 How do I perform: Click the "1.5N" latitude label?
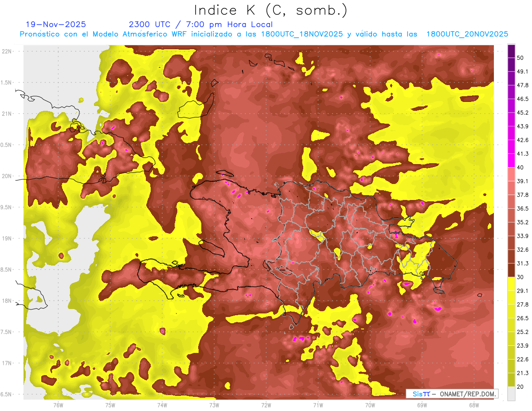(7, 82)
